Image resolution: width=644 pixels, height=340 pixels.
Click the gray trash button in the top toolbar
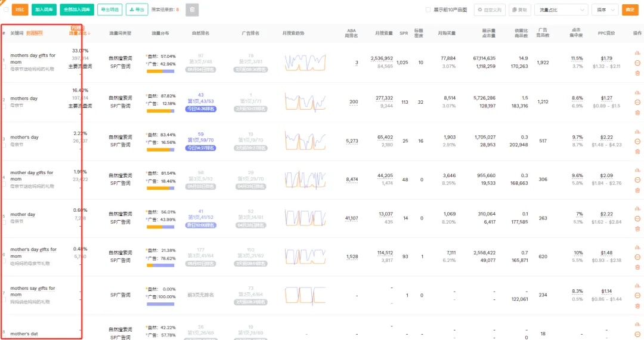point(192,10)
